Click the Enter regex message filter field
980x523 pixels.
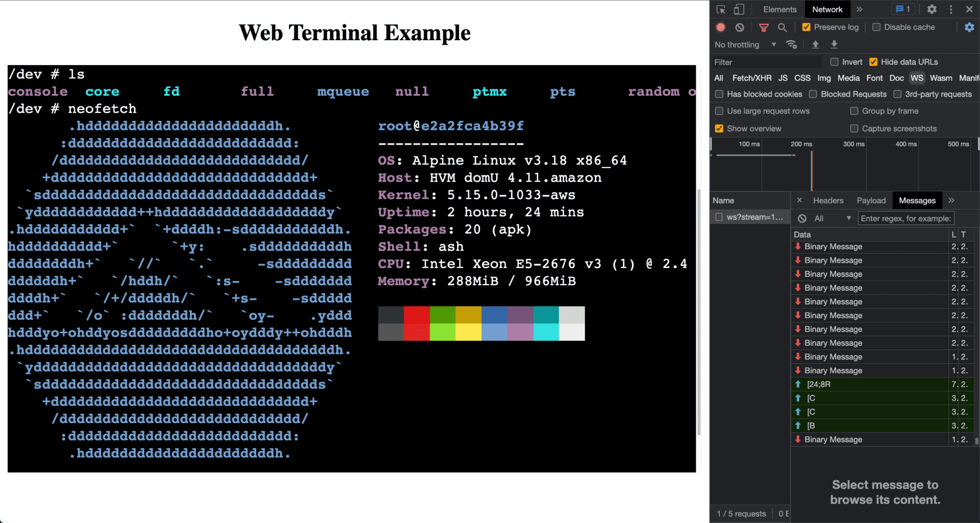[905, 218]
